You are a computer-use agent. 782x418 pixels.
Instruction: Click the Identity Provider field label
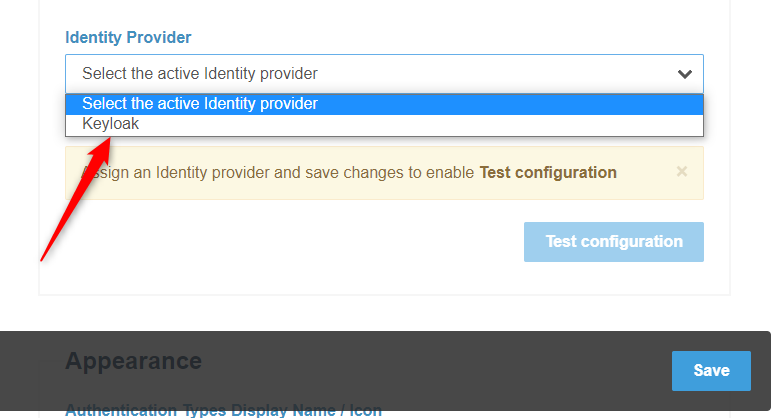(128, 37)
